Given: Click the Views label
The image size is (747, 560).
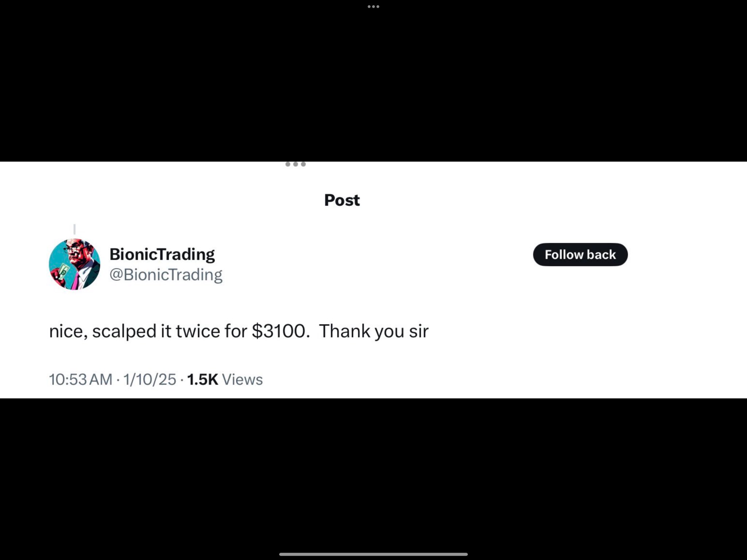Looking at the screenshot, I should click(x=242, y=379).
